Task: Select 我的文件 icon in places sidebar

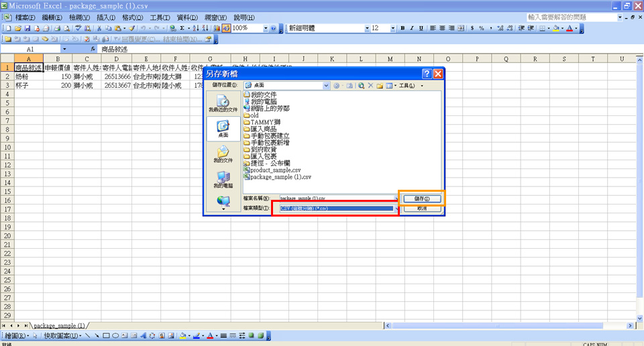Action: [223, 155]
